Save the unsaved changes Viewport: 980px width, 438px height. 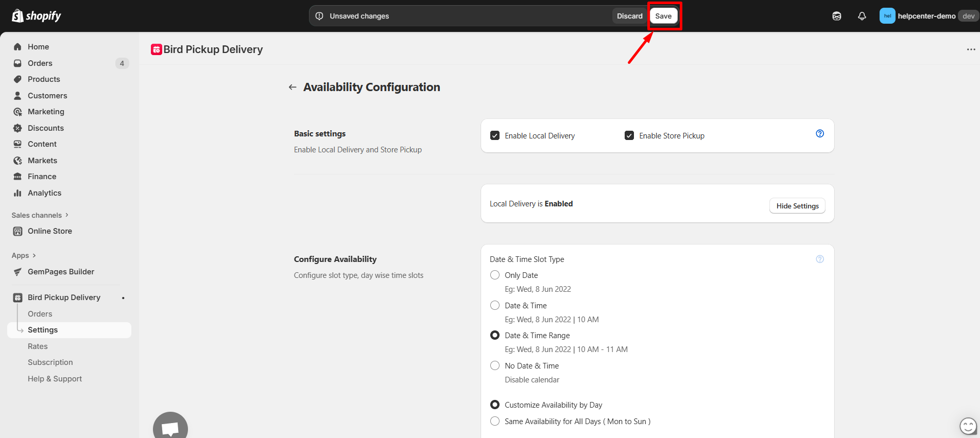[x=663, y=16]
